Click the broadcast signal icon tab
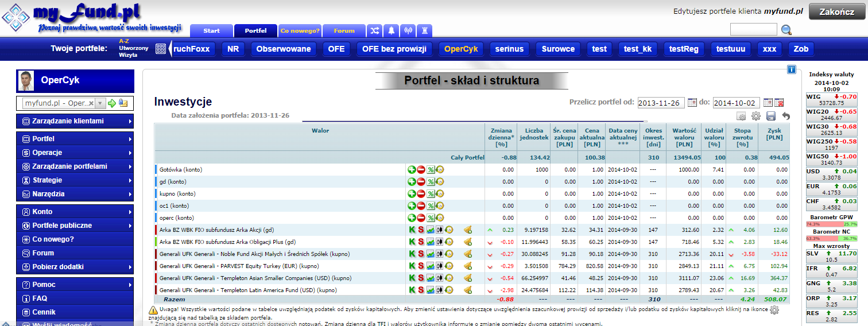The width and height of the screenshot is (868, 326). (x=408, y=30)
